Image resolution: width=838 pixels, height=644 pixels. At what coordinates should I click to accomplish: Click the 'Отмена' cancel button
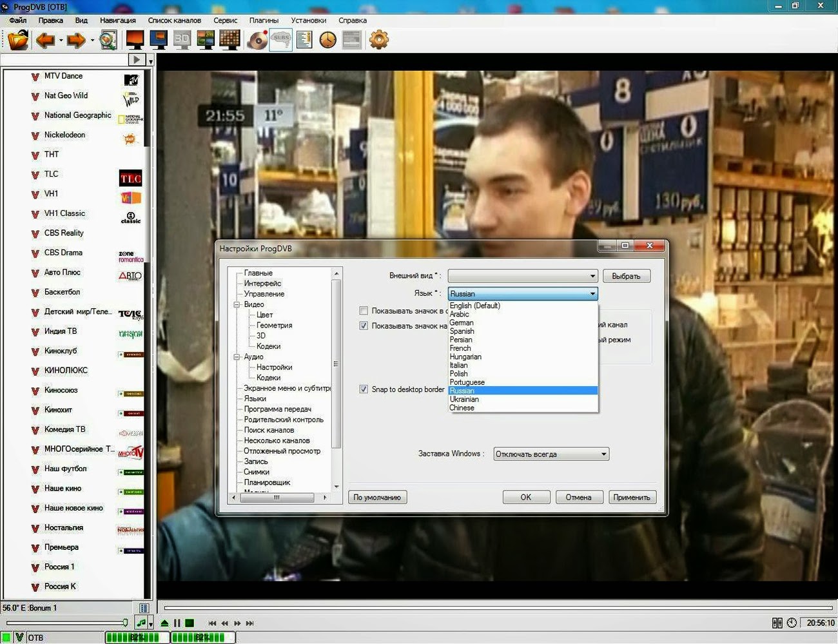579,497
